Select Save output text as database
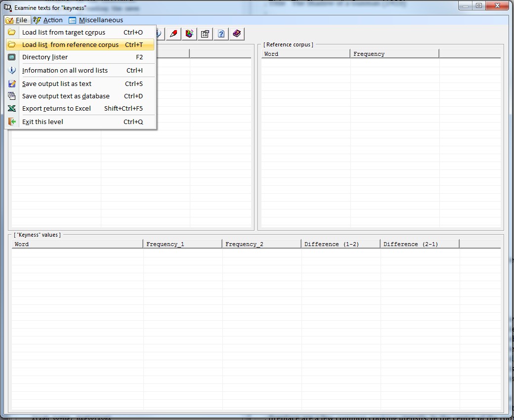The height and width of the screenshot is (420, 514). (x=66, y=96)
